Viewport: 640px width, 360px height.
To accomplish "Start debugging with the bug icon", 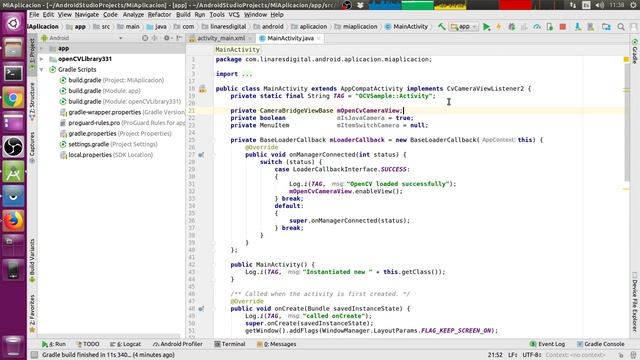I will pyautogui.click(x=511, y=27).
